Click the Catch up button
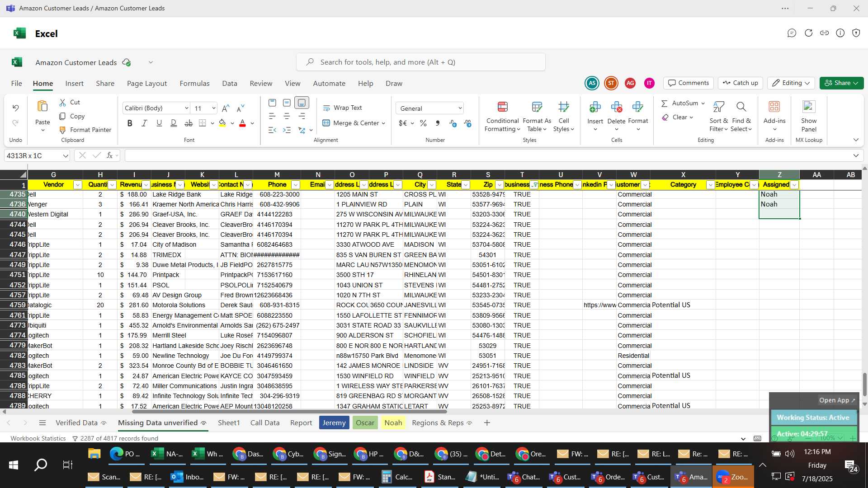Screen dimensions: 868x488 click(741, 83)
